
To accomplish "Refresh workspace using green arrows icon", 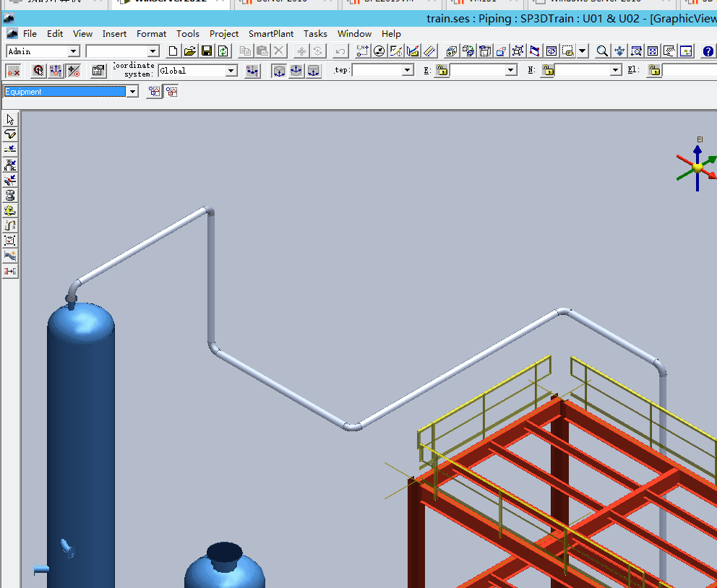I will 223,51.
